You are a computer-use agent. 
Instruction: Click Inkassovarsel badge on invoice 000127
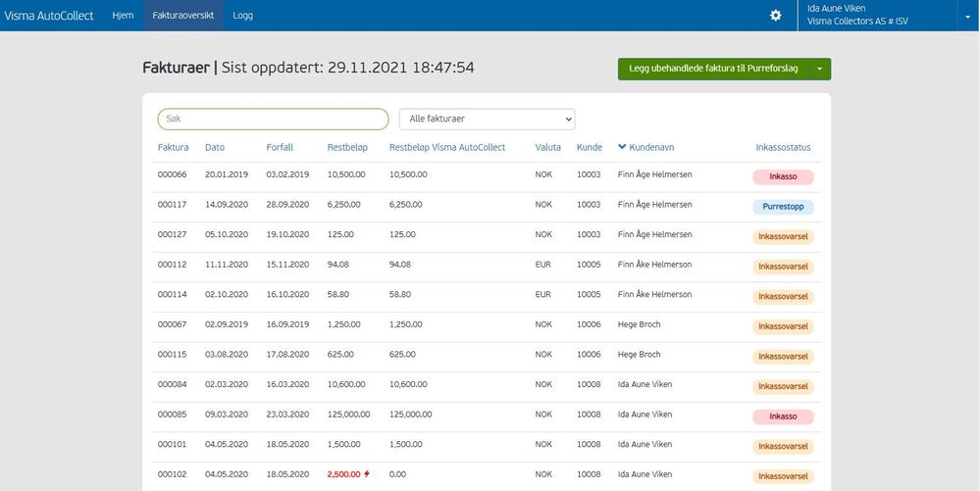783,237
